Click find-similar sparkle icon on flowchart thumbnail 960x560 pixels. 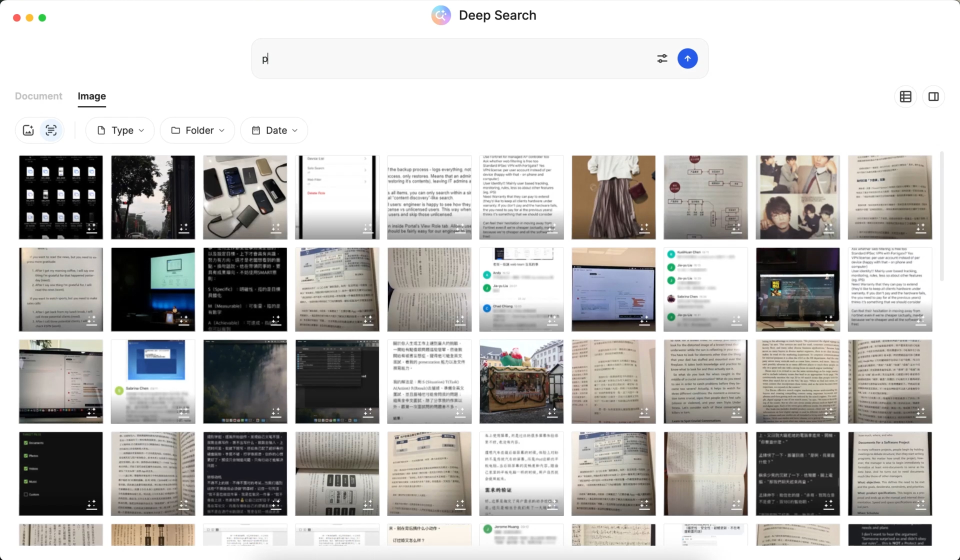(736, 228)
